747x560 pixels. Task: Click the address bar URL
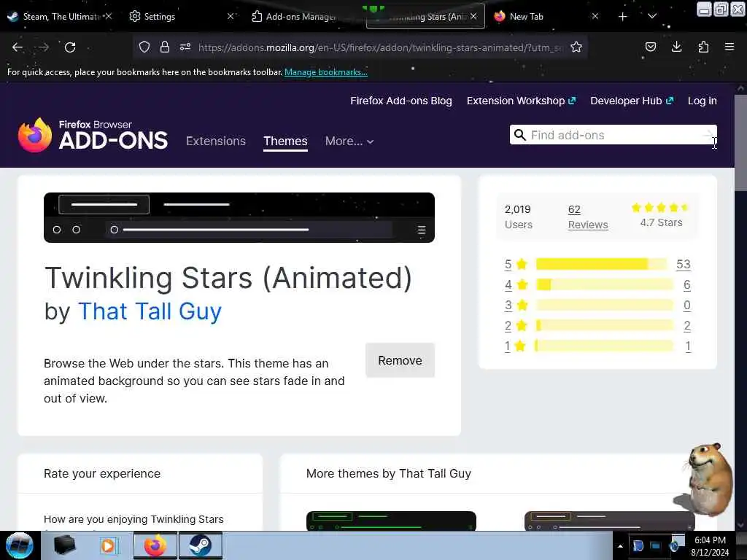[x=380, y=47]
